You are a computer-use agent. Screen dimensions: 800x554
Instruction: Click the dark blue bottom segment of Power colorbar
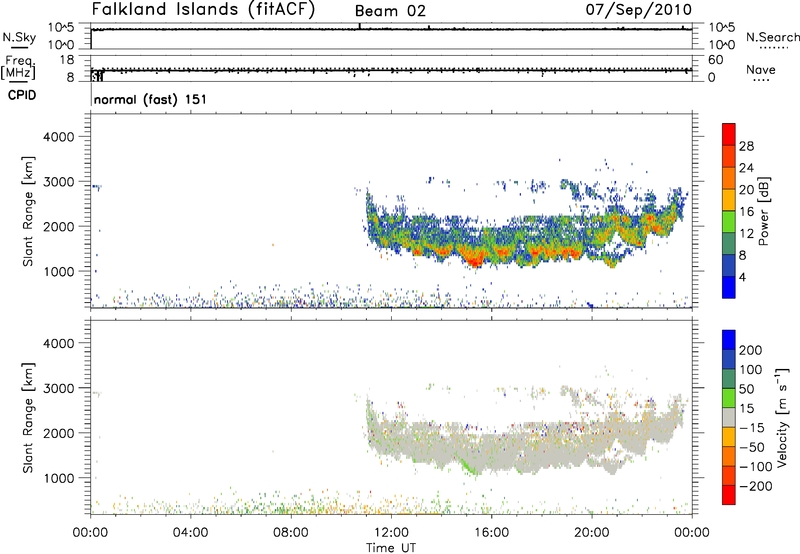(729, 287)
